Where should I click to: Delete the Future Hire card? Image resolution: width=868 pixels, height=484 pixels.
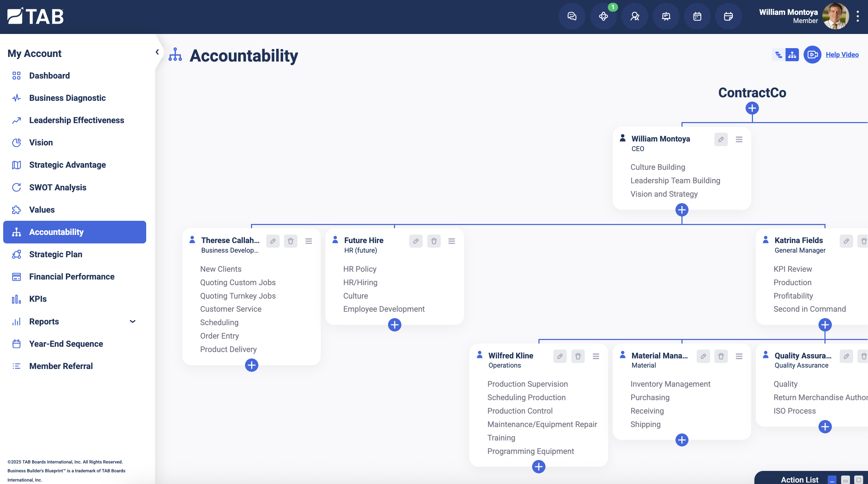pyautogui.click(x=434, y=241)
